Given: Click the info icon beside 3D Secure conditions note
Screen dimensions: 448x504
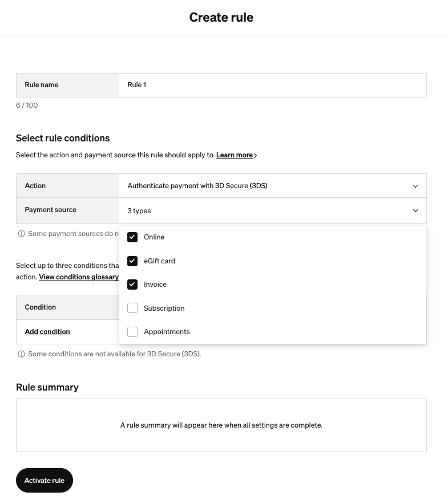Looking at the screenshot, I should click(x=21, y=354).
